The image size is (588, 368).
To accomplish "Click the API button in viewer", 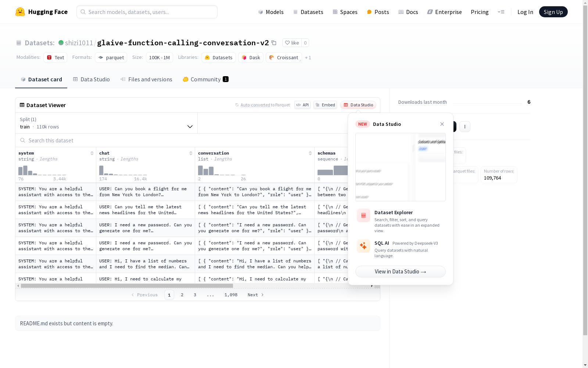I will [302, 105].
